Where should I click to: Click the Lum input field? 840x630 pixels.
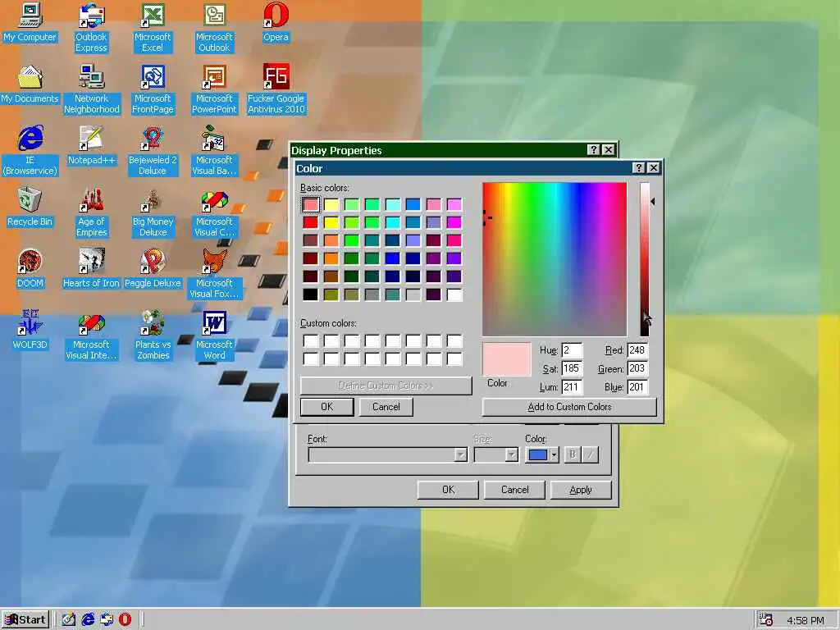pyautogui.click(x=572, y=387)
